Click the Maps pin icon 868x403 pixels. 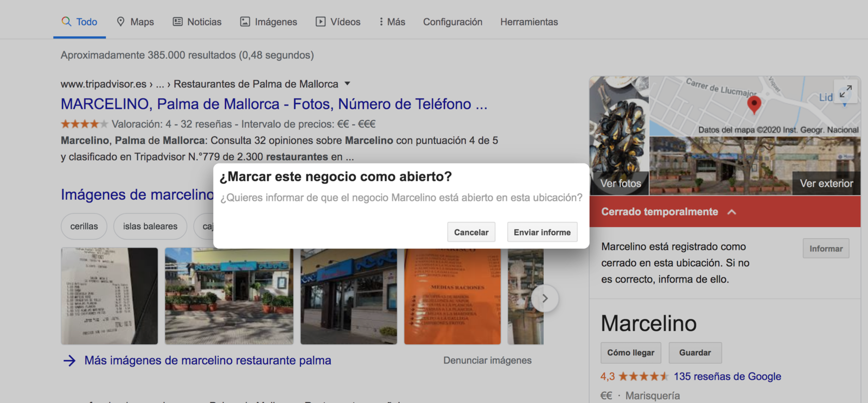point(120,21)
